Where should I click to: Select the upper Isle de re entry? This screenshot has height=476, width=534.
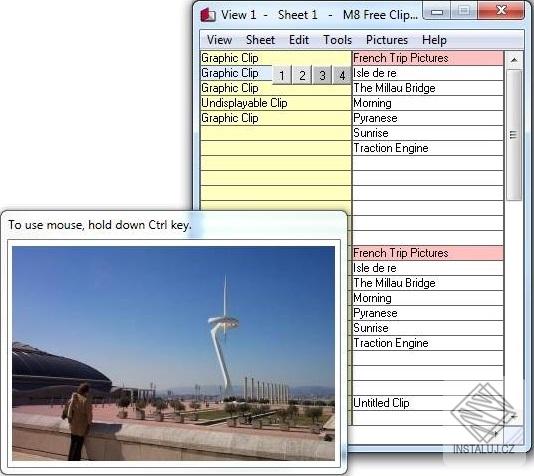(x=428, y=73)
